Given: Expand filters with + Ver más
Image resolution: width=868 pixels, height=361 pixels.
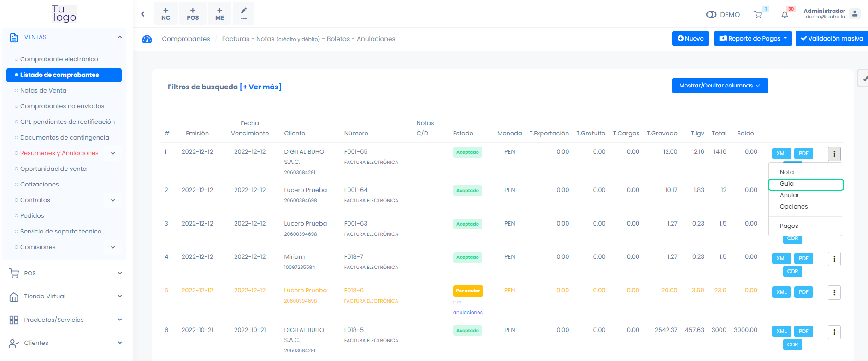Looking at the screenshot, I should 260,87.
